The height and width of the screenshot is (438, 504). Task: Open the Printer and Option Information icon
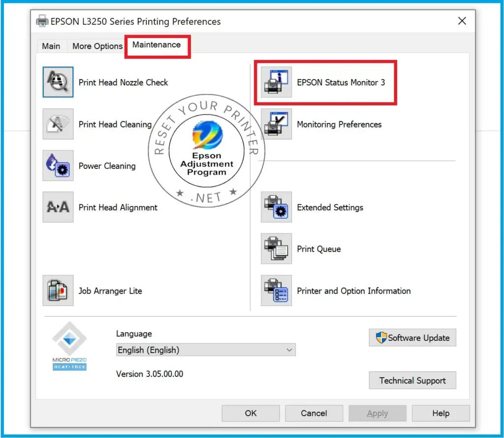pos(276,290)
